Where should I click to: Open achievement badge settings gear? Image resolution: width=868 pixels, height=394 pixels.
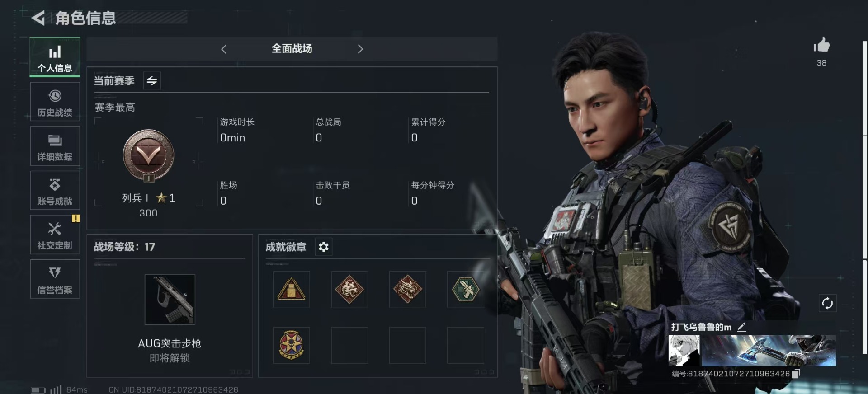(324, 247)
